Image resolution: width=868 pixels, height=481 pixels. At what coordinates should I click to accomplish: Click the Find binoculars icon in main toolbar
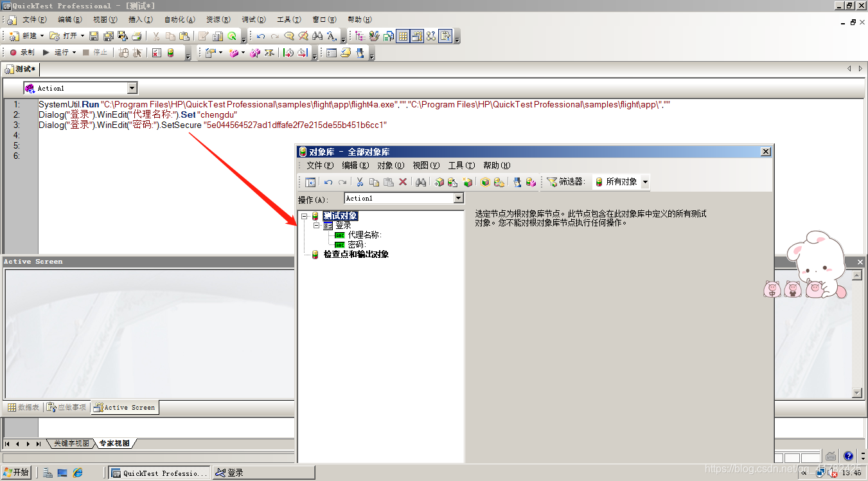pyautogui.click(x=317, y=36)
